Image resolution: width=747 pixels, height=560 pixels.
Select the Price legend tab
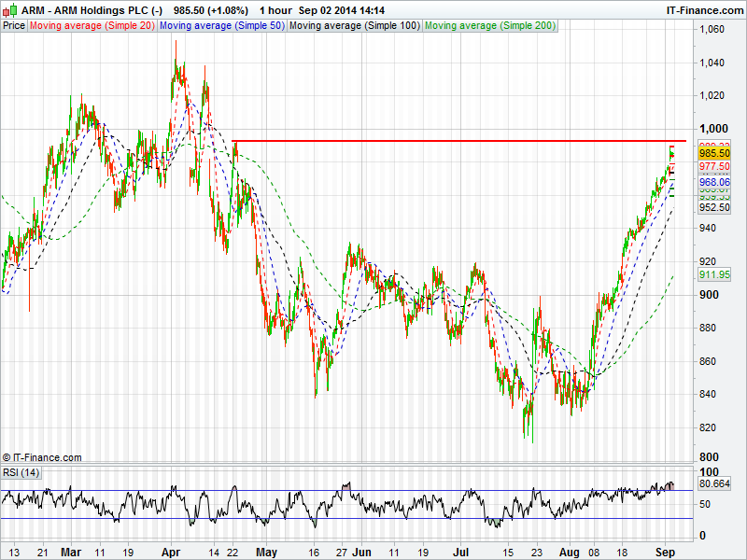[14, 25]
